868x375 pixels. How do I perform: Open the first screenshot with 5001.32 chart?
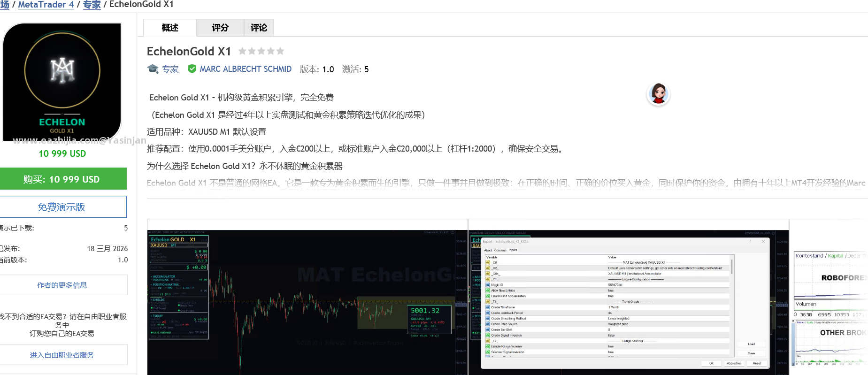[x=307, y=302]
